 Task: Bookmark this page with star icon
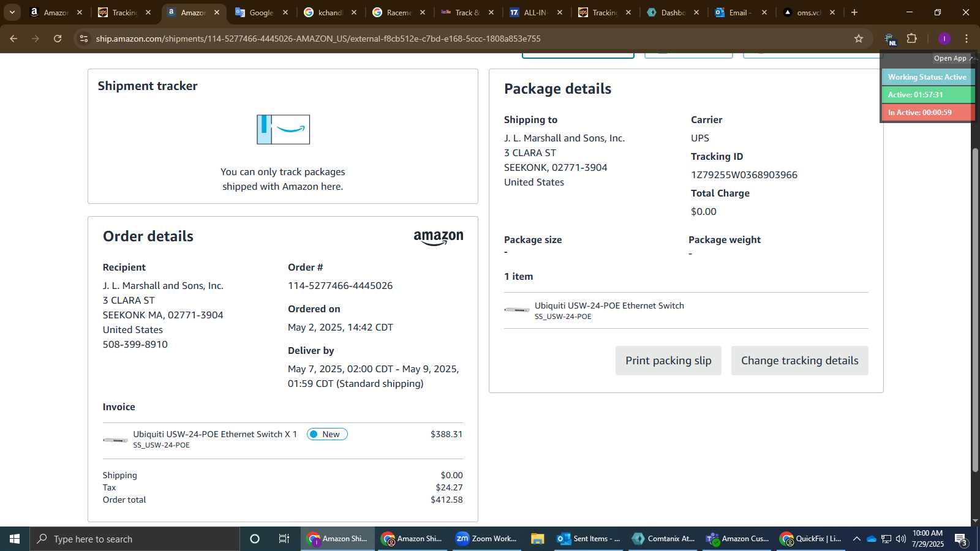pos(859,39)
